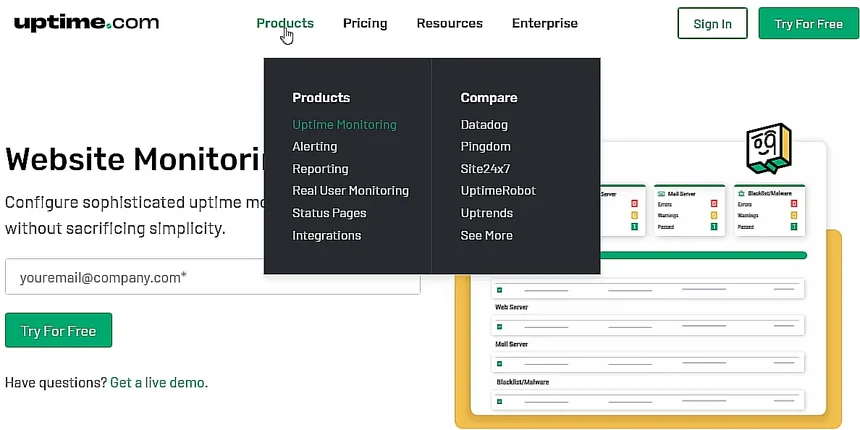
Task: Open Site24x7 comparison
Action: [485, 169]
